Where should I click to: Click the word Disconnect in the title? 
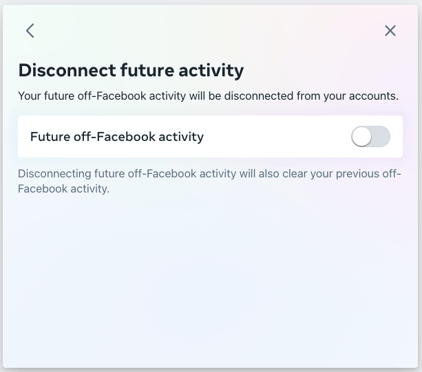[x=67, y=70]
